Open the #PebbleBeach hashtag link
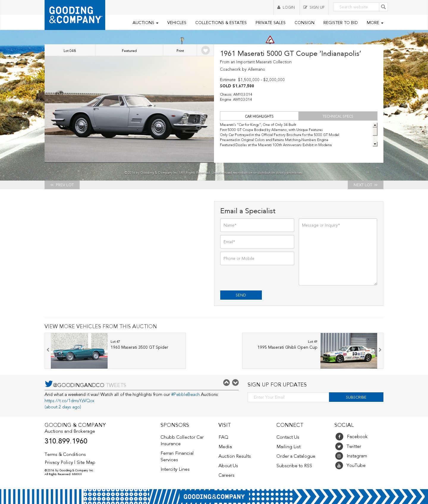This screenshot has width=428, height=504. click(185, 394)
